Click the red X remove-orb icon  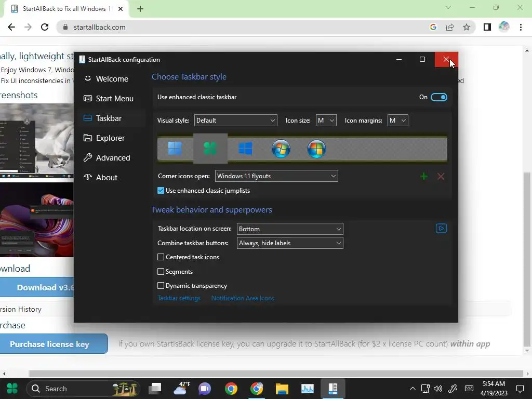[x=441, y=177]
